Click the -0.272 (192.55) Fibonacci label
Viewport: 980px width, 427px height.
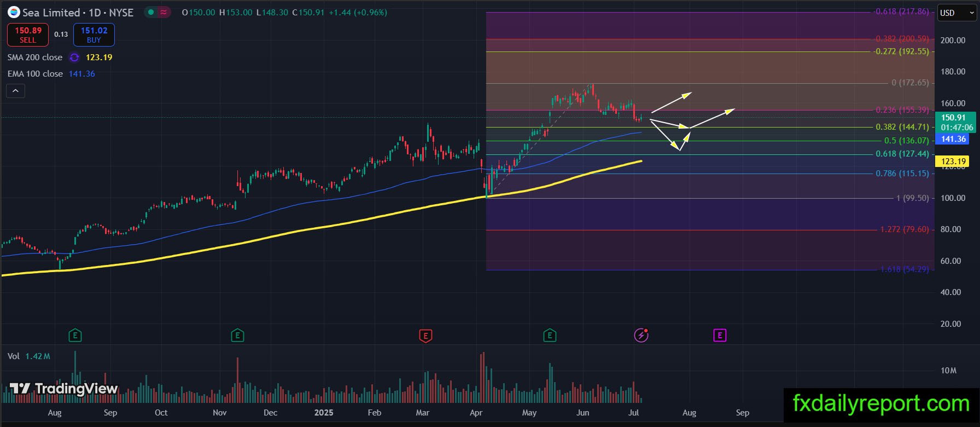click(x=902, y=51)
